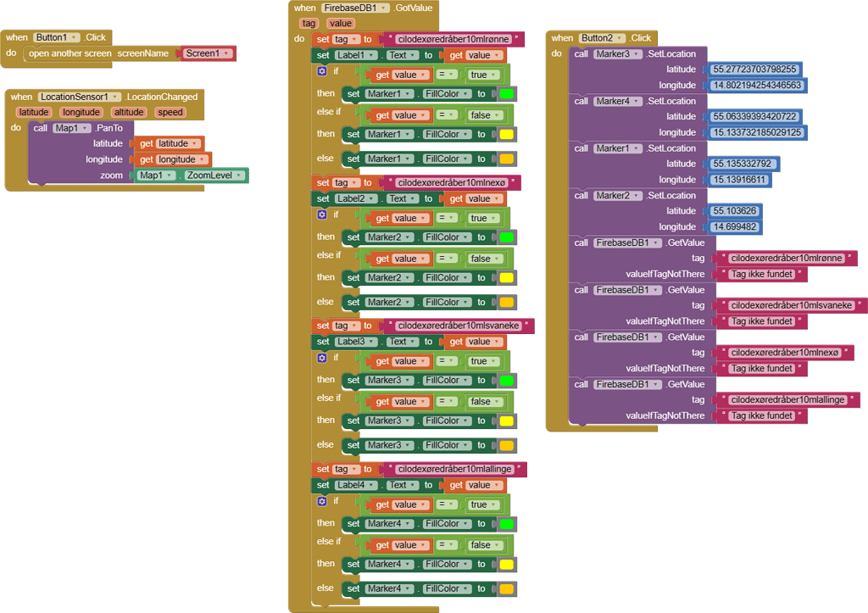Viewport: 868px width, 613px height.
Task: Open the mutator gear on the Label3 if block
Action: coord(322,358)
